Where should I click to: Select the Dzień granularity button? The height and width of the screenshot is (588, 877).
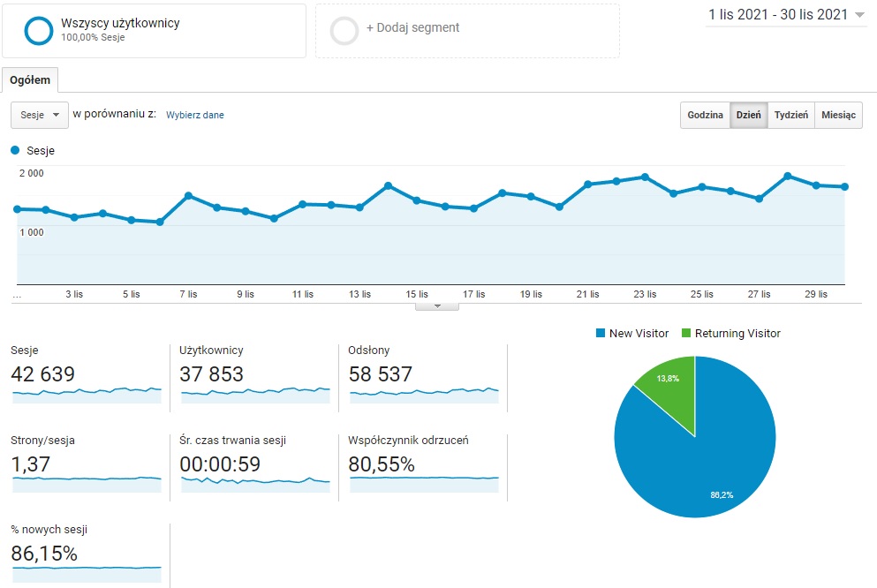pos(748,116)
